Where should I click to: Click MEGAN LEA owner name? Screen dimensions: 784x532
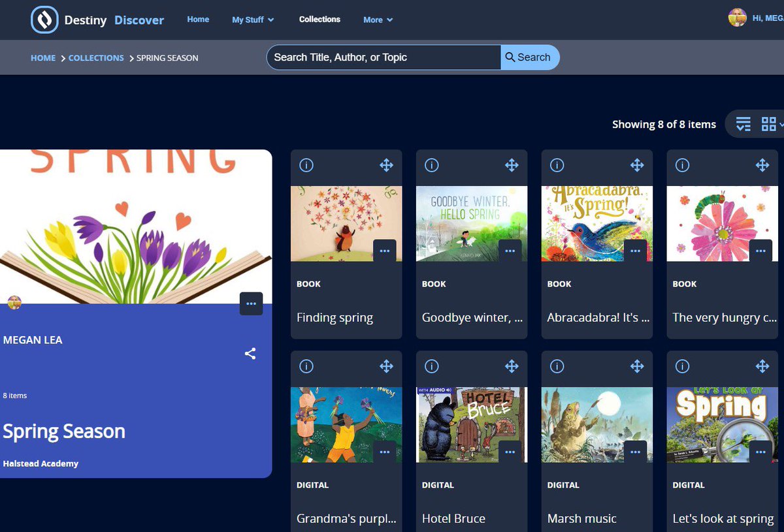click(x=33, y=340)
